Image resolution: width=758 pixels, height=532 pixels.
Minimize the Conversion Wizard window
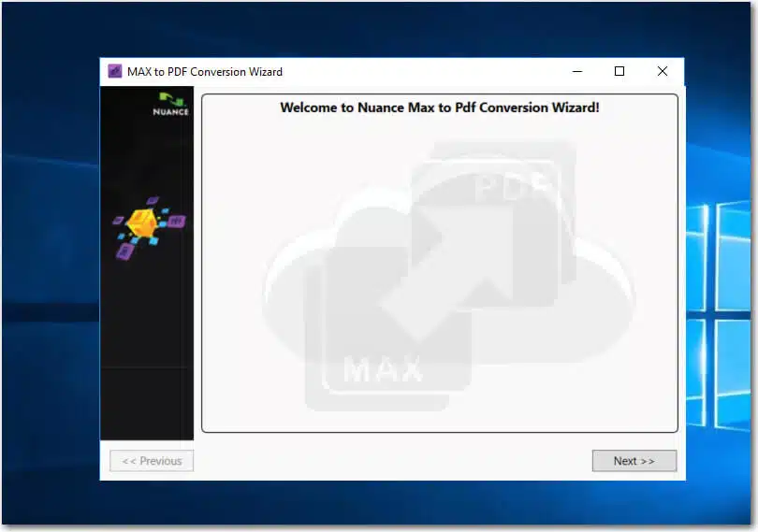coord(577,71)
